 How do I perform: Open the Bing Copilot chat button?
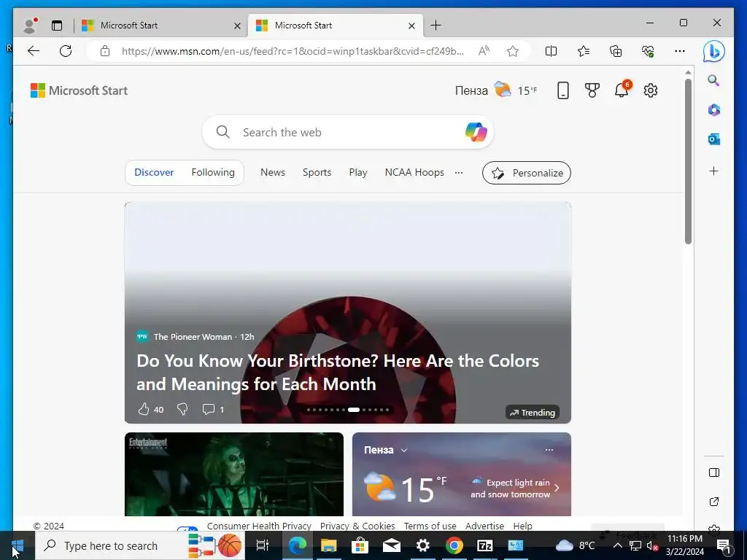713,52
